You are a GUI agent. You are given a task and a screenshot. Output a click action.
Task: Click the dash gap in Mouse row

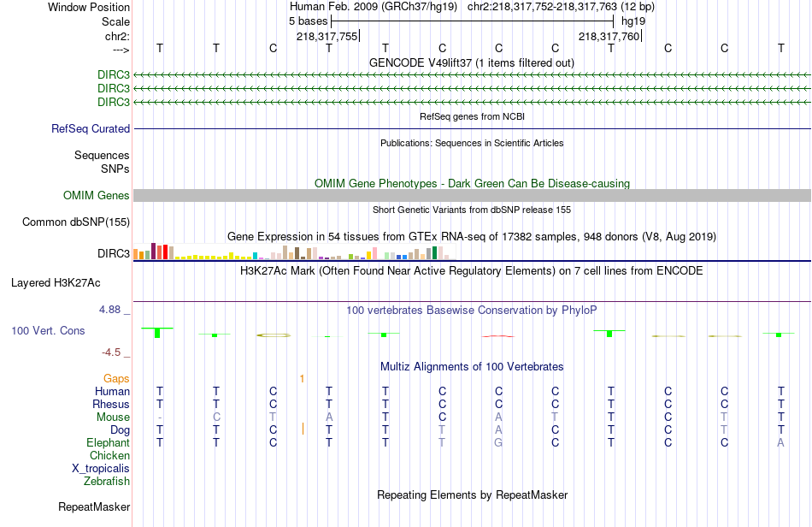click(160, 417)
